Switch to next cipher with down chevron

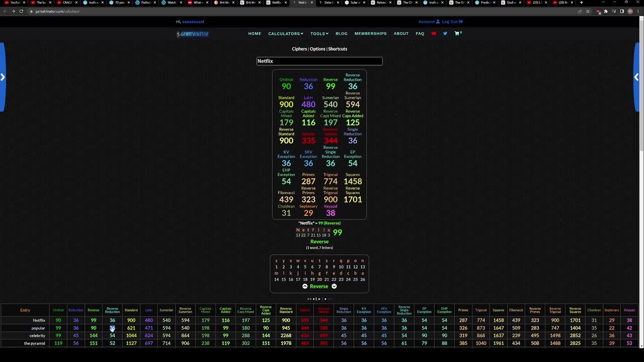point(334,286)
